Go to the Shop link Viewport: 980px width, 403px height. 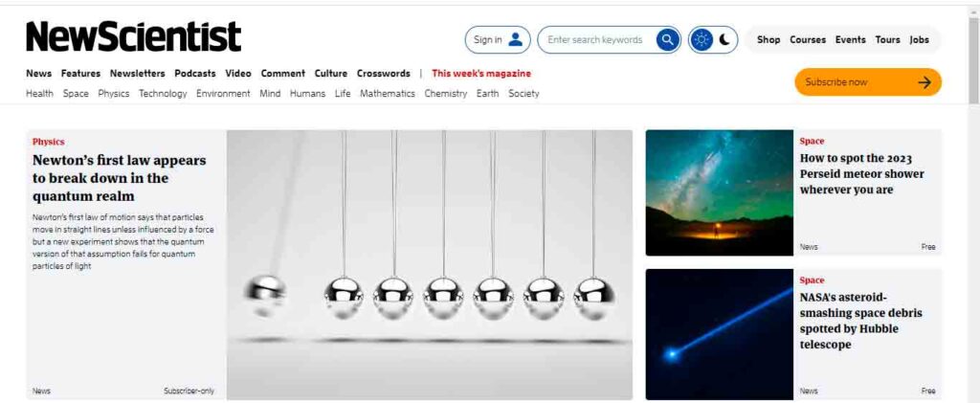click(x=768, y=40)
